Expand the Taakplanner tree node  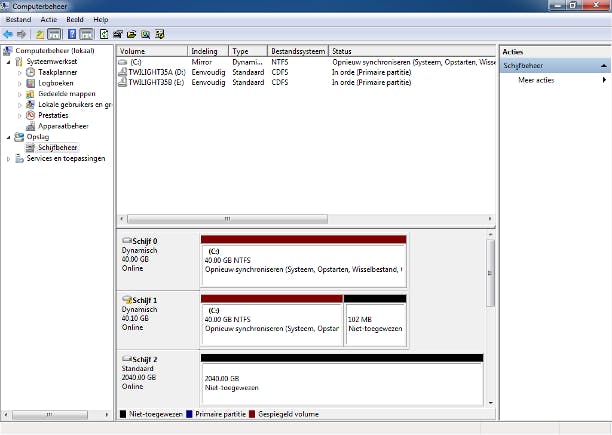[x=20, y=73]
